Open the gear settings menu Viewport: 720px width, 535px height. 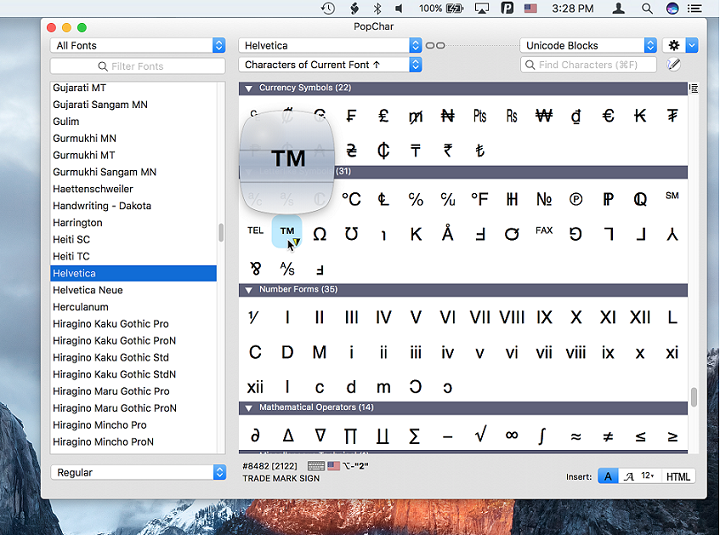coord(674,45)
